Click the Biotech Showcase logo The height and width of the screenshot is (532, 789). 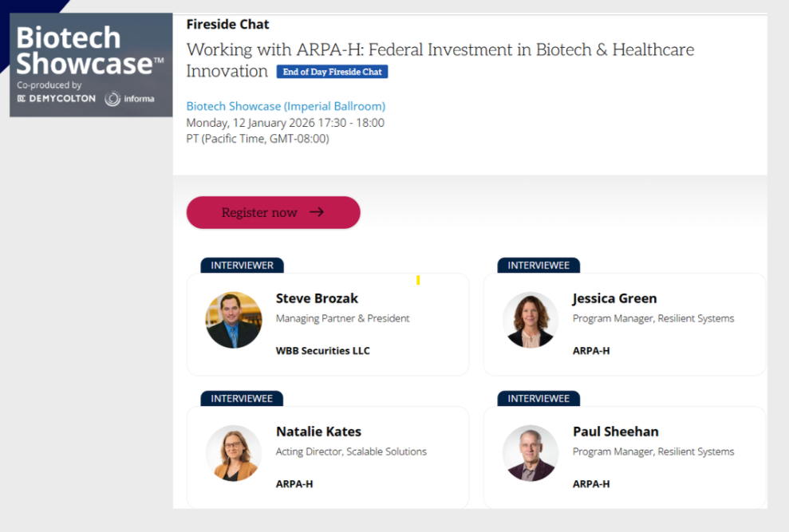pos(89,50)
